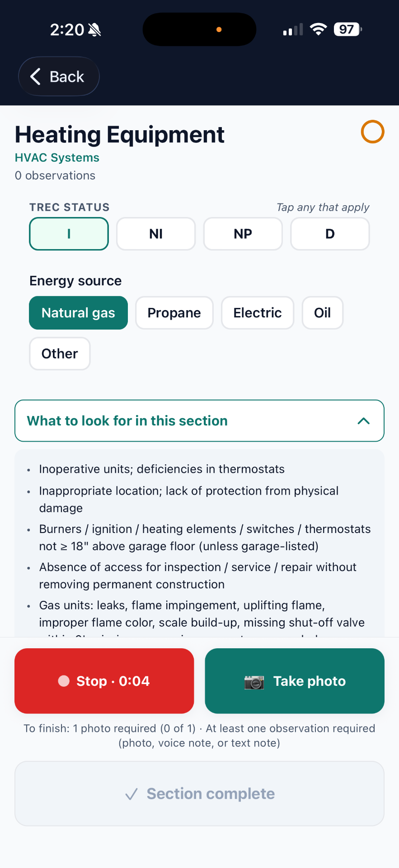Deselect Natural gas energy source
The height and width of the screenshot is (868, 399).
pos(79,313)
